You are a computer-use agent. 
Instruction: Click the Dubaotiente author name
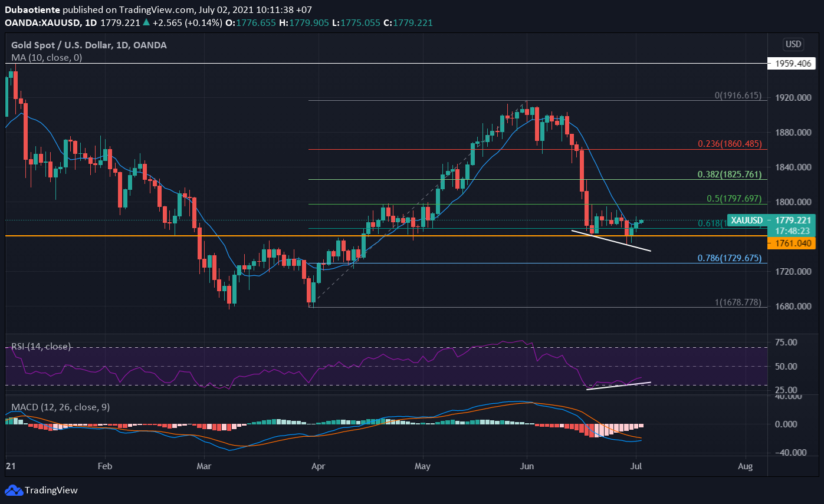coord(32,10)
